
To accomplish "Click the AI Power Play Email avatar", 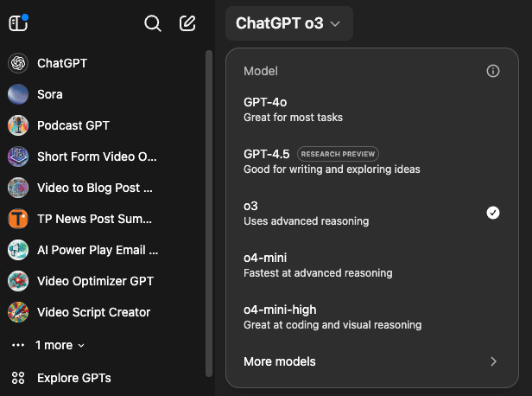I will [18, 250].
